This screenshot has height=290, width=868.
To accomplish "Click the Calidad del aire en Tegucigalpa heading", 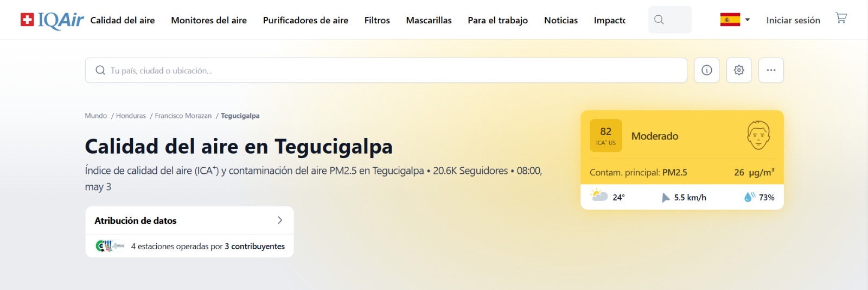I will [x=239, y=146].
